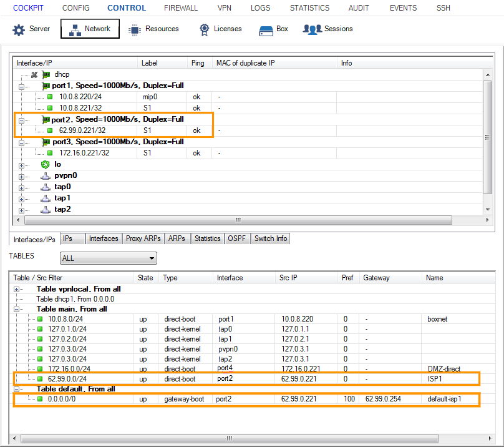Open the TABLES ALL dropdown
504x447 pixels.
tap(109, 258)
